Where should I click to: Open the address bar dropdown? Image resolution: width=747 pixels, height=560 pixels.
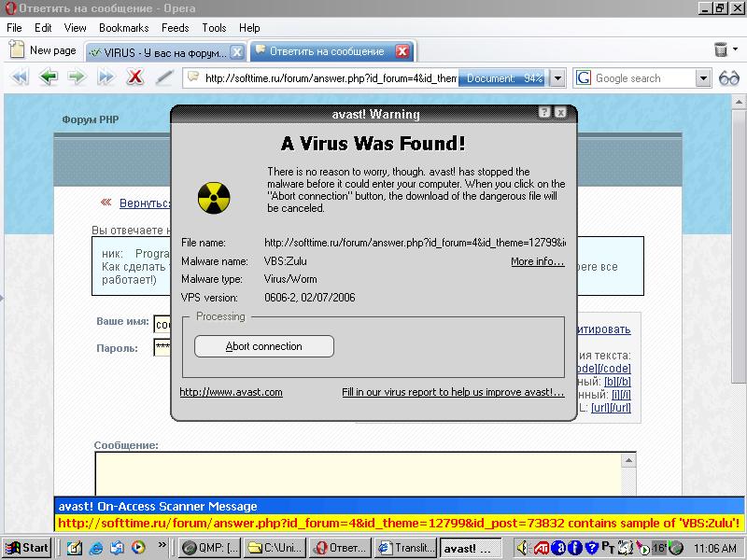coord(557,78)
